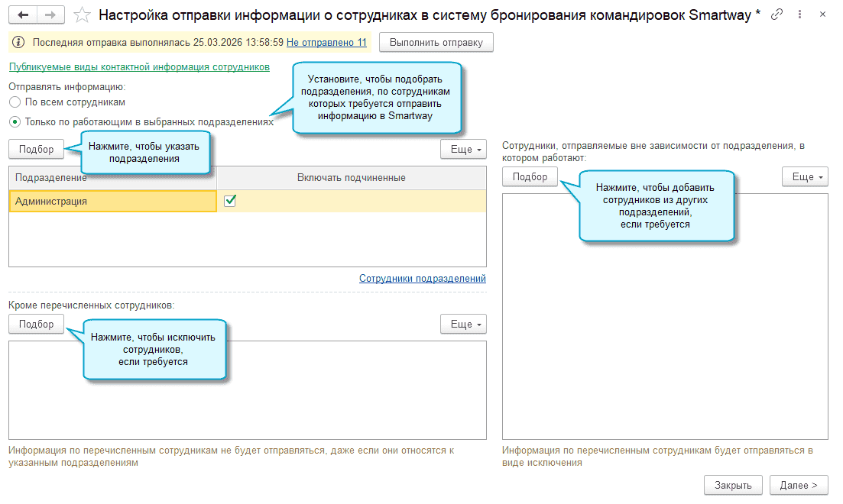
Task: Open 'Публикуемые виды контактной информации сотрудников' link
Action: (x=139, y=67)
